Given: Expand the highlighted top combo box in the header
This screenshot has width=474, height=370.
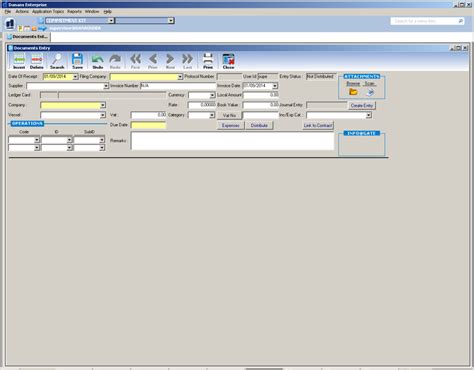Looking at the screenshot, I should click(x=111, y=21).
